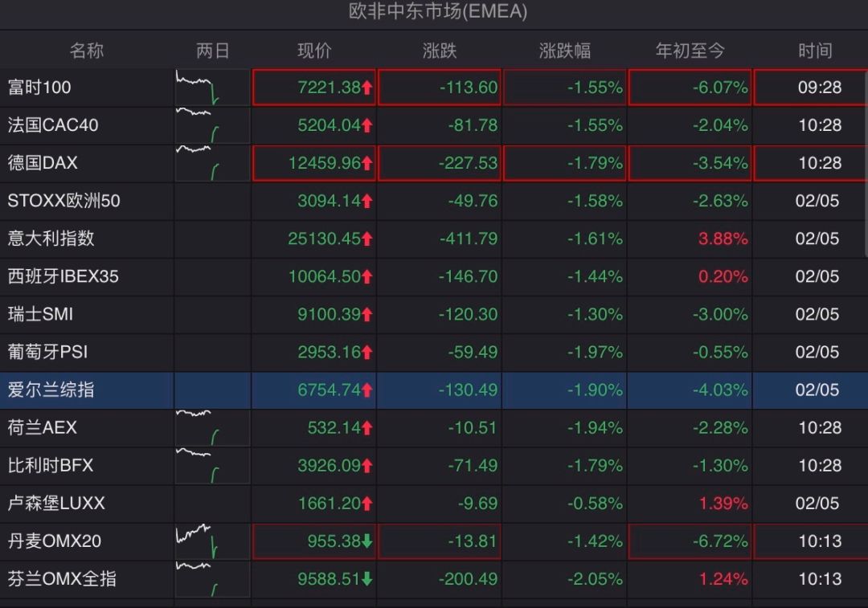Screen dimensions: 868x608
Task: Click the green down arrow beside 9588.51
Action: pos(367,579)
